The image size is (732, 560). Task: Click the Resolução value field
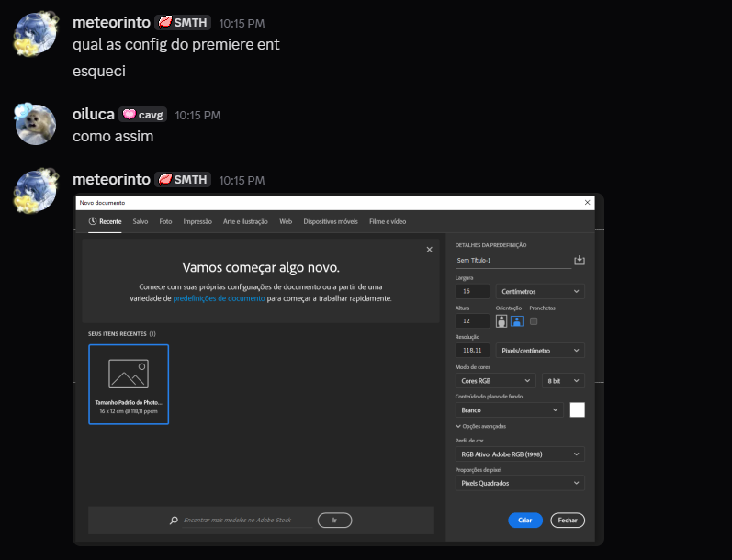pyautogui.click(x=472, y=351)
